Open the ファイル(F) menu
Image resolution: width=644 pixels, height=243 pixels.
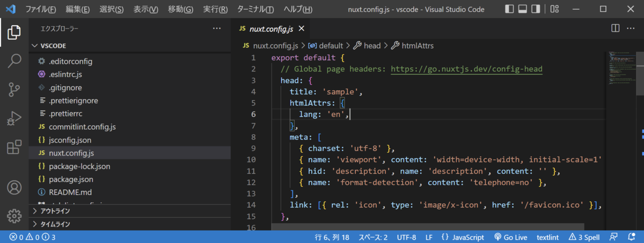tap(41, 10)
